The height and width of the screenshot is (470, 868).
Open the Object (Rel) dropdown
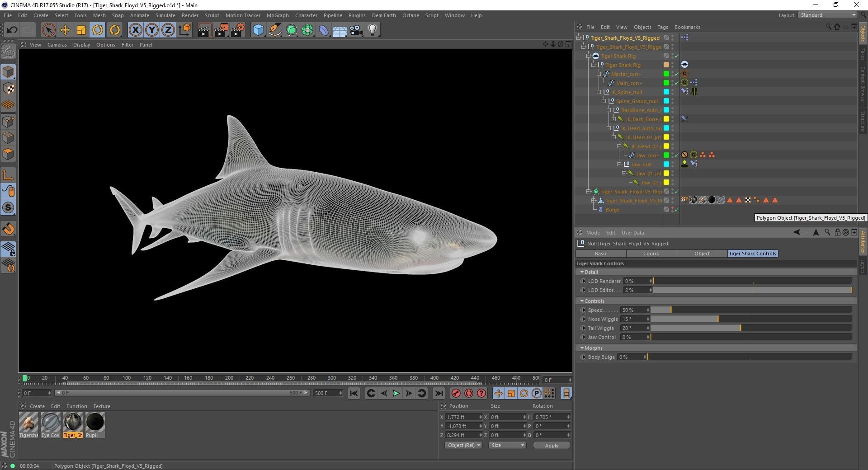[x=463, y=445]
